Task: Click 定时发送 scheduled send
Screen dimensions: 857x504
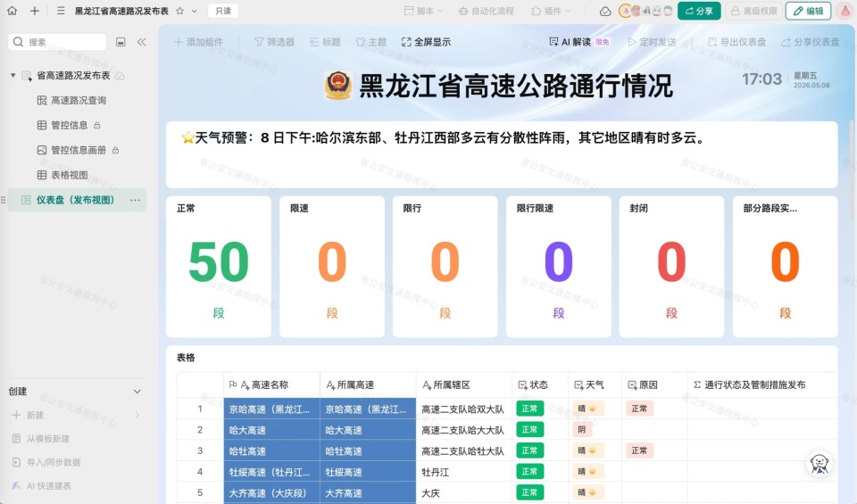Action: [652, 42]
